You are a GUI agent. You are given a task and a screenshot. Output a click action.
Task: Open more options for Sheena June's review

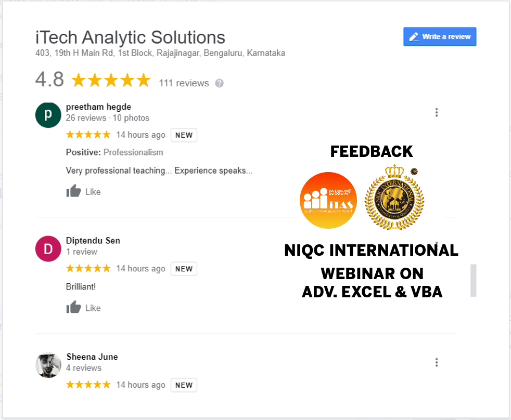click(x=437, y=362)
